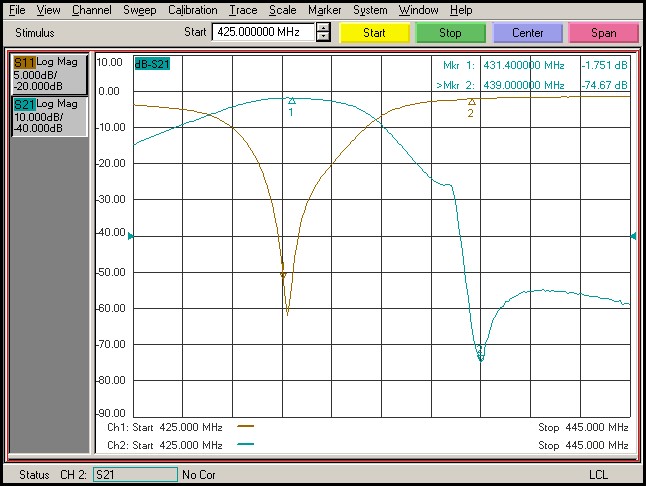
Task: Click the Ch2 Stop 445.000 MHz label
Action: 583,445
